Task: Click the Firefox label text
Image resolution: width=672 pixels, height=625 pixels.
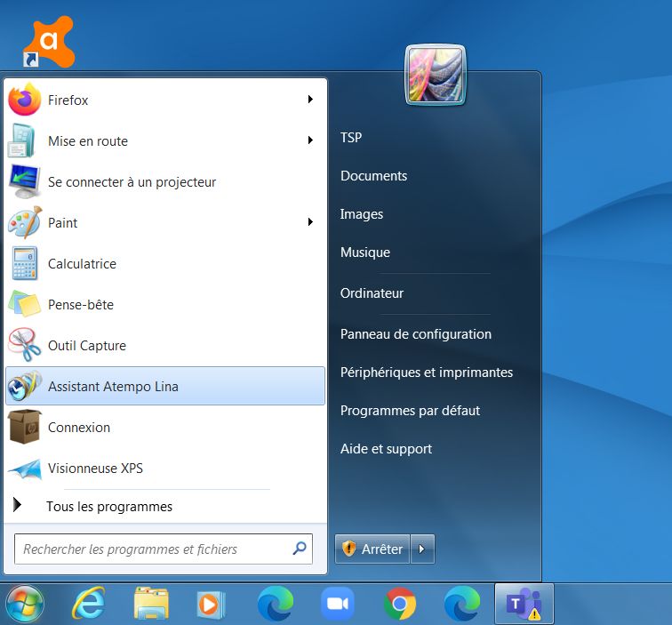Action: click(68, 100)
